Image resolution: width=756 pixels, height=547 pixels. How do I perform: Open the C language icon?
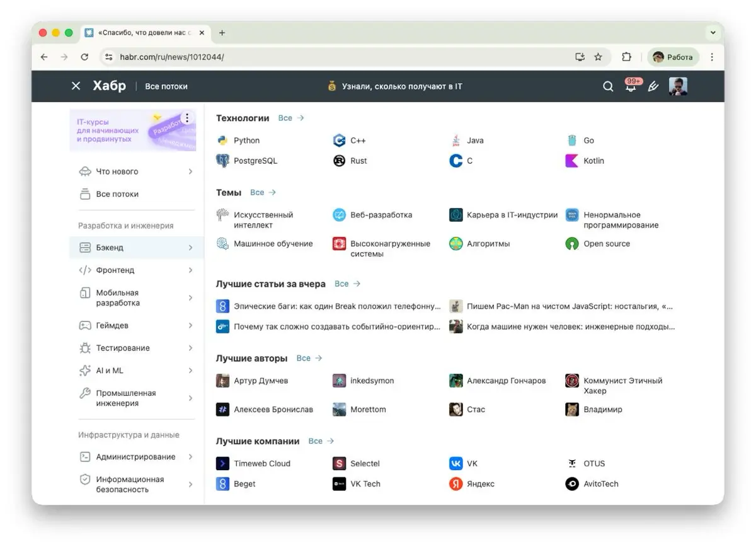(x=455, y=161)
